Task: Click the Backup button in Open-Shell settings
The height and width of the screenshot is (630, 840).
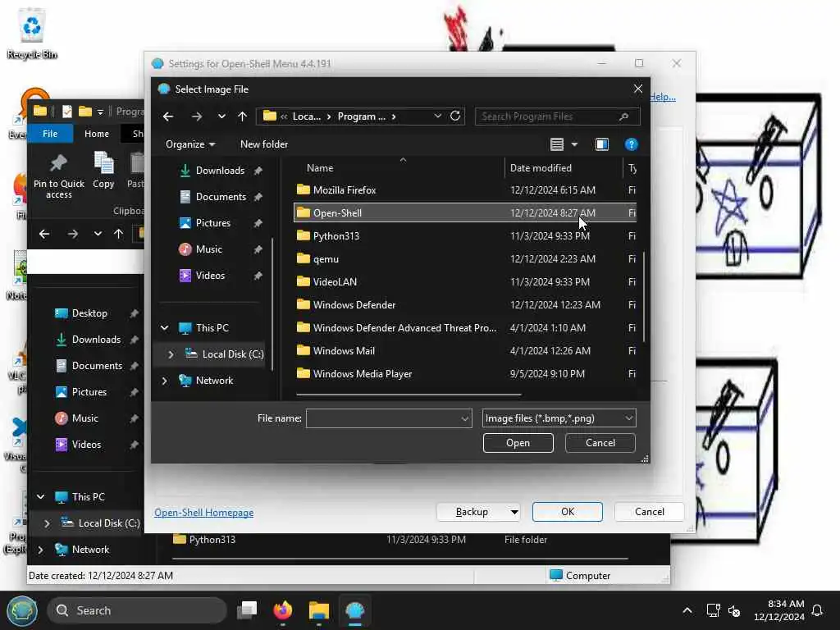Action: pos(472,512)
